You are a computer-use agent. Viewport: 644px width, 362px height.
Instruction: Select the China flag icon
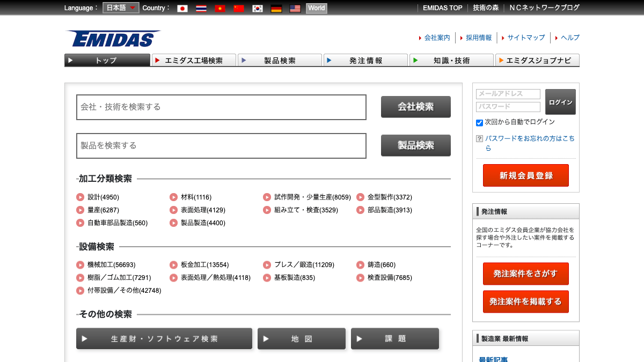pos(239,8)
